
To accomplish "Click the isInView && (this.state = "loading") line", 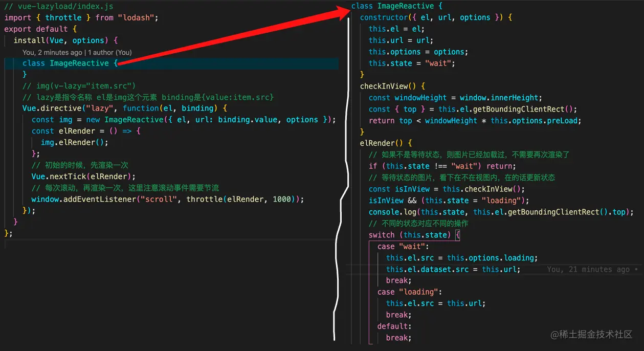I will click(x=449, y=201).
